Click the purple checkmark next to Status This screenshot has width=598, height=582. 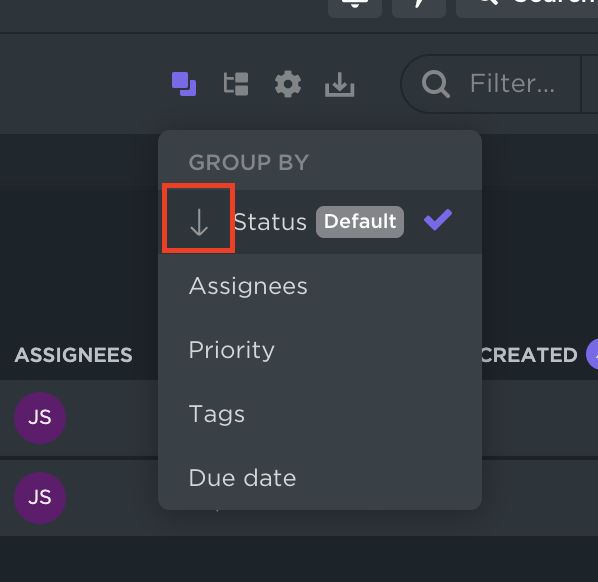(438, 220)
